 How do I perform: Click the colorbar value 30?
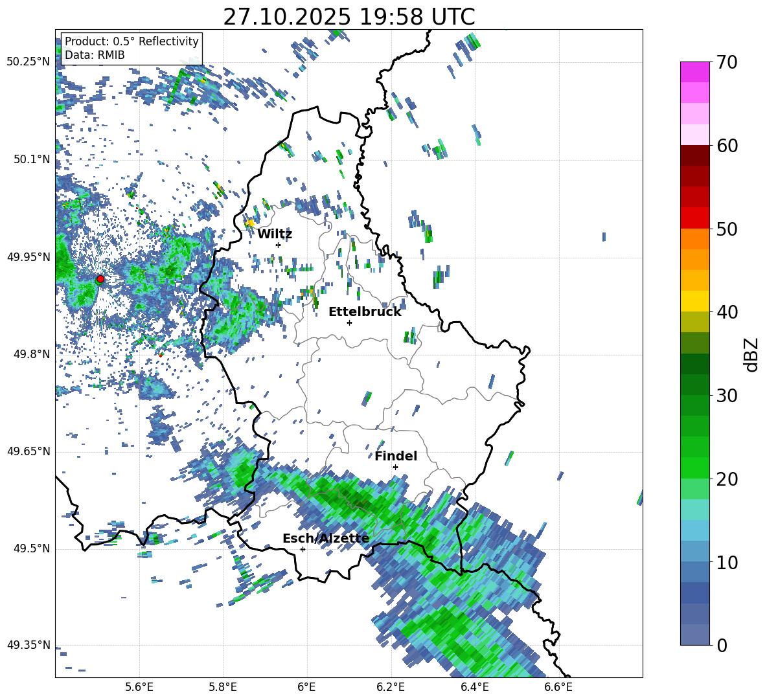point(727,396)
